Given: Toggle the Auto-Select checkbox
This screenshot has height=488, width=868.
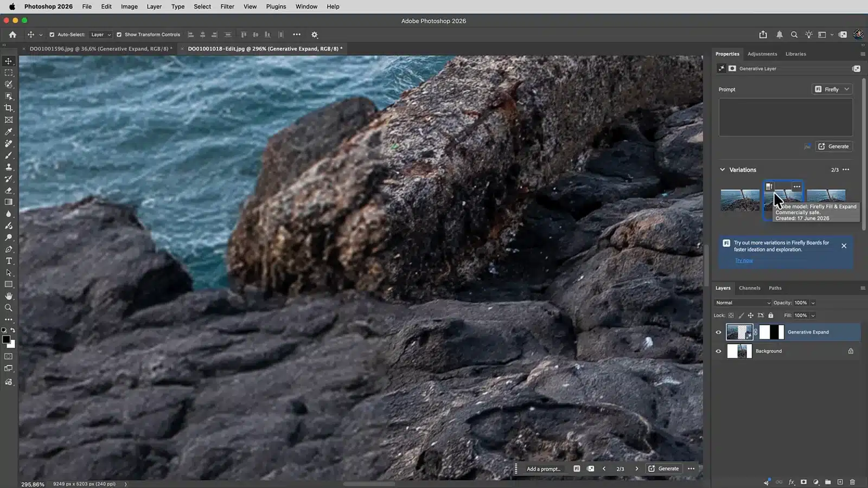Looking at the screenshot, I should coord(52,35).
